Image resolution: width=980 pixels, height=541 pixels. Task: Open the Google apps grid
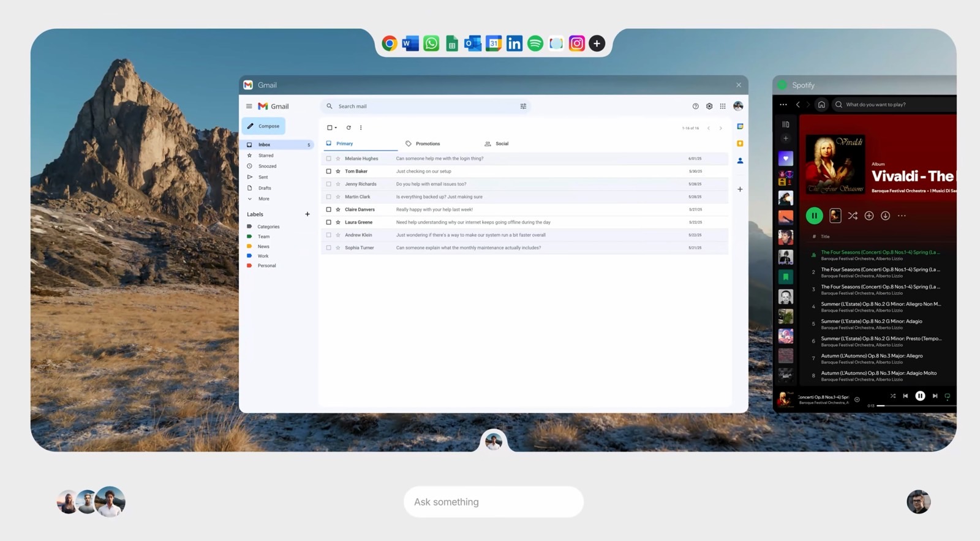723,106
